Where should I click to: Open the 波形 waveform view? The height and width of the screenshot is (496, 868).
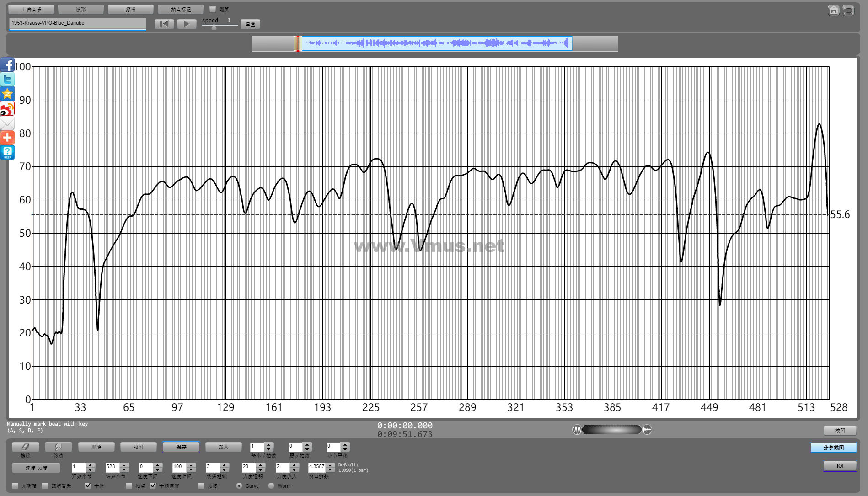coord(81,10)
